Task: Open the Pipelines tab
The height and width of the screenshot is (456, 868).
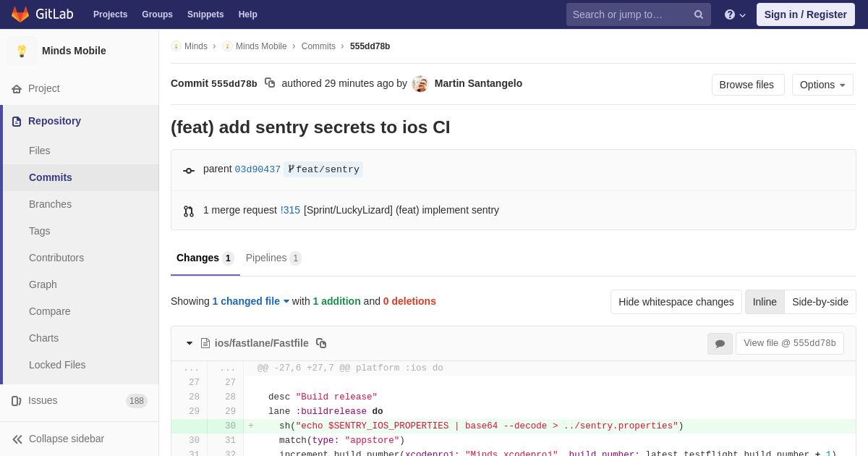Action: coord(273,258)
